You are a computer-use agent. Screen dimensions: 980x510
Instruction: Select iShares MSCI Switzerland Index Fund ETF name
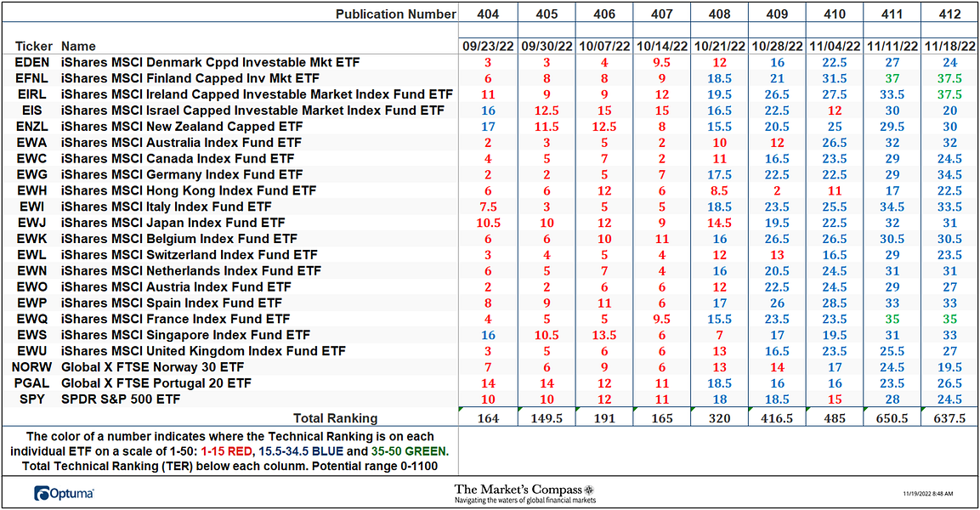click(x=190, y=255)
